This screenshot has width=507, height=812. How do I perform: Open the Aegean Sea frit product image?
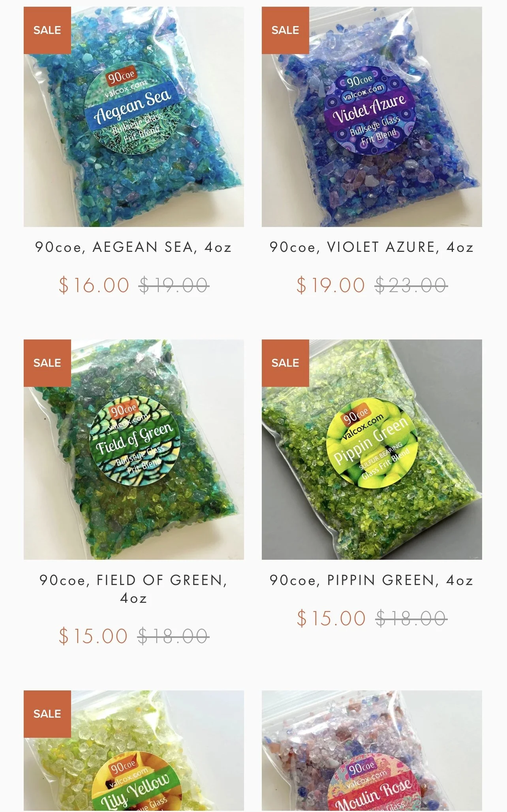click(x=134, y=117)
